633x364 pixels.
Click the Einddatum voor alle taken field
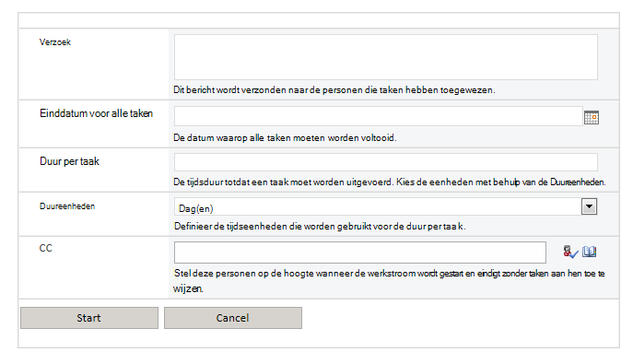coord(379,116)
